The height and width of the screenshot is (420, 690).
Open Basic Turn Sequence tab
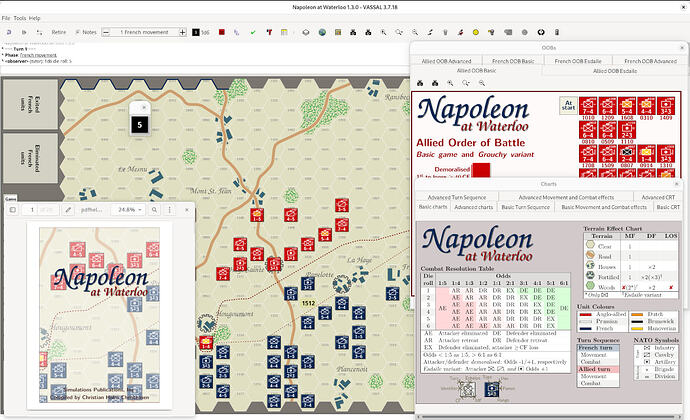click(x=525, y=207)
